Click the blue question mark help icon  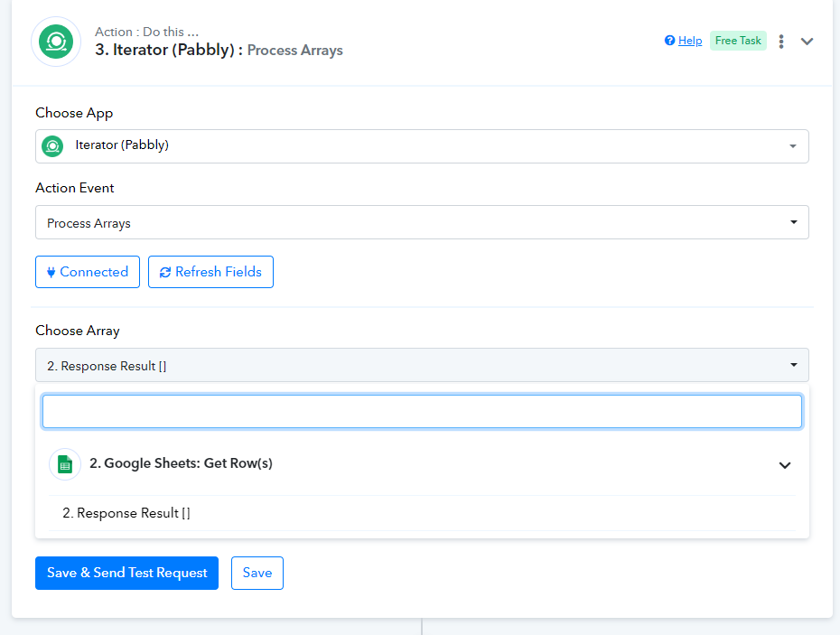point(669,40)
